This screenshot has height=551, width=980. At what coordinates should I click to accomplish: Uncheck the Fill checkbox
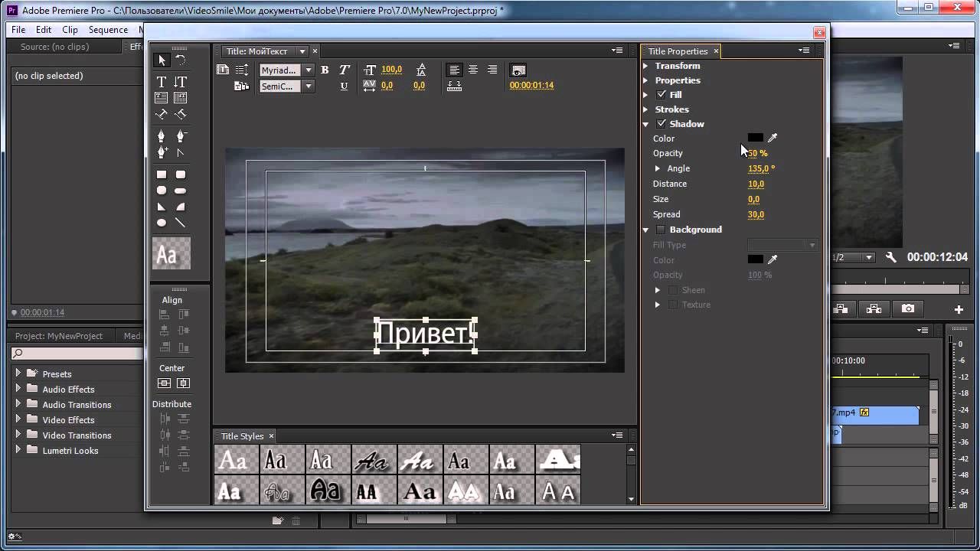(661, 95)
